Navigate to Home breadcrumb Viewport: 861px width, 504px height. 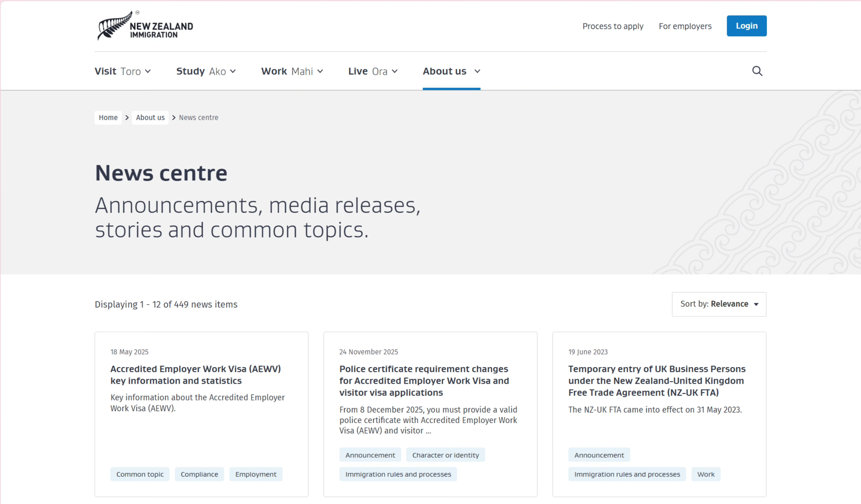(x=108, y=117)
